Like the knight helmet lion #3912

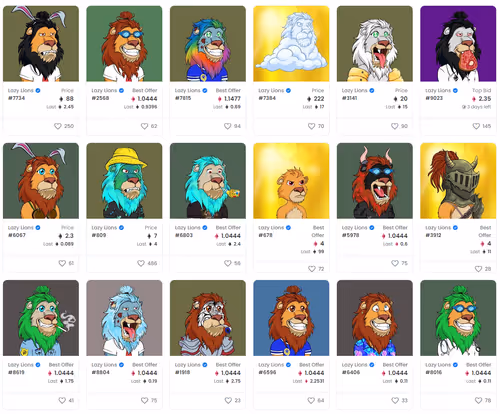[478, 269]
